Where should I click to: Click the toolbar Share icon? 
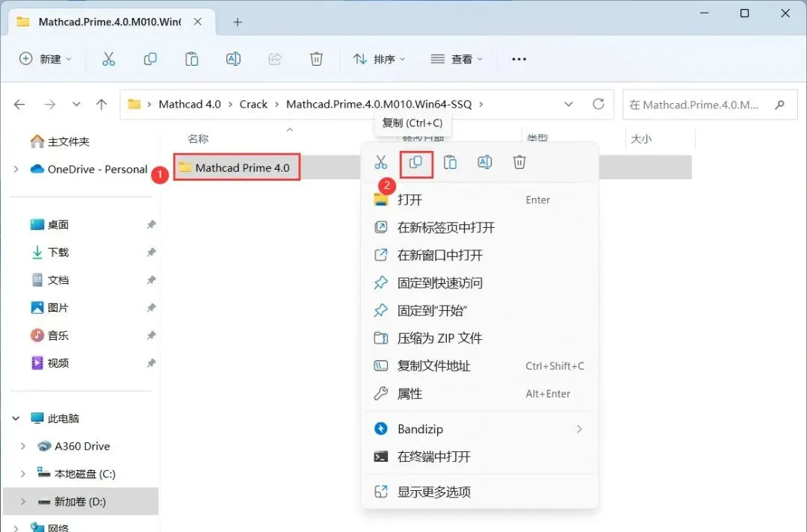coord(275,59)
